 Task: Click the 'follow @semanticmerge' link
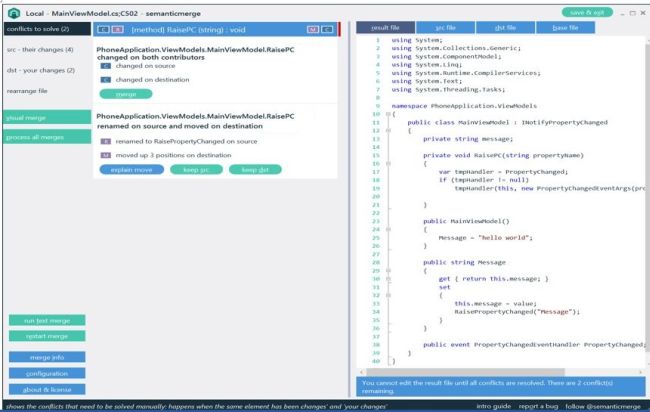(x=603, y=406)
